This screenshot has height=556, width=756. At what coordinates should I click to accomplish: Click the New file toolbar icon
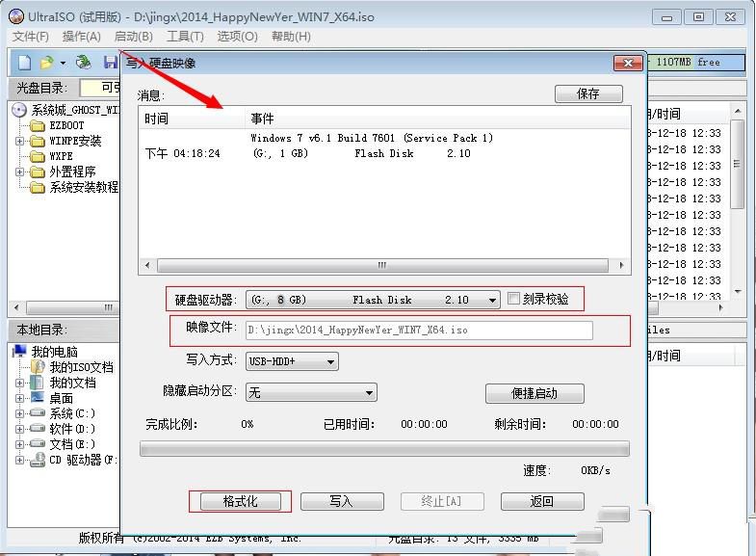click(25, 63)
